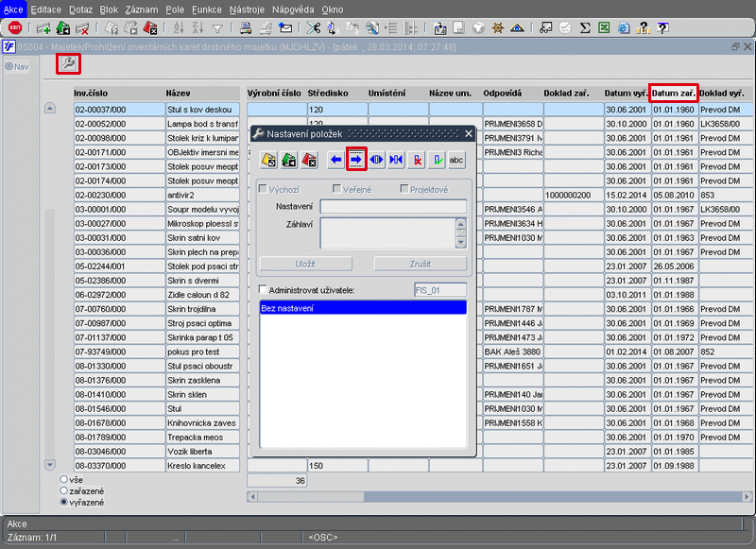The width and height of the screenshot is (756, 549).
Task: Move column right with blue right arrow
Action: pos(356,160)
